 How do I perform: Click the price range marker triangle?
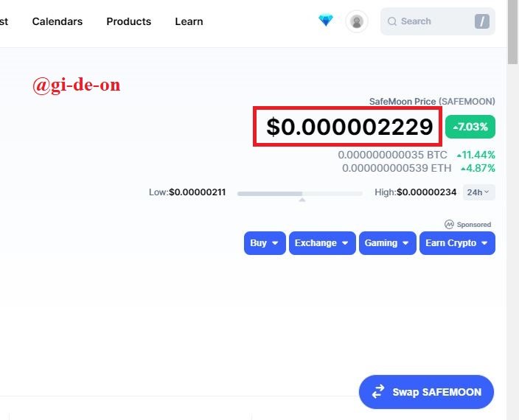tap(302, 200)
